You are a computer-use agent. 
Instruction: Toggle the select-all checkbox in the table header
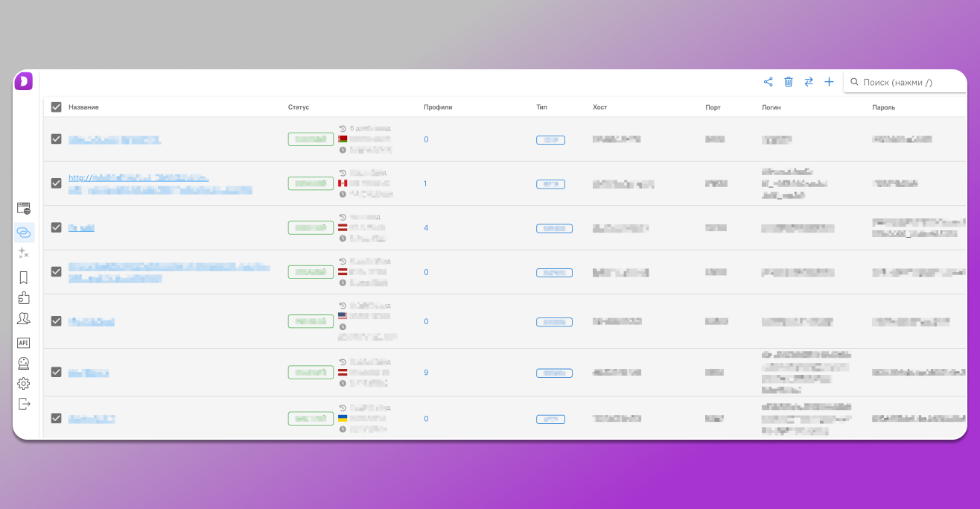[56, 107]
